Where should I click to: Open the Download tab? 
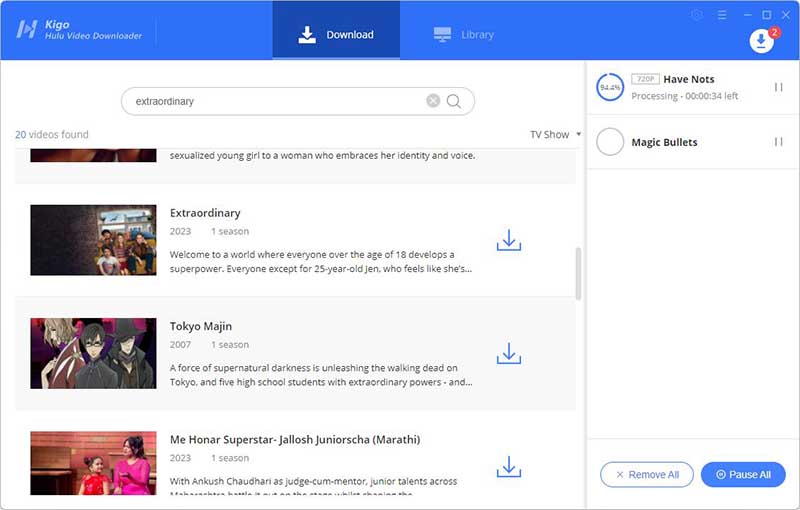click(336, 31)
